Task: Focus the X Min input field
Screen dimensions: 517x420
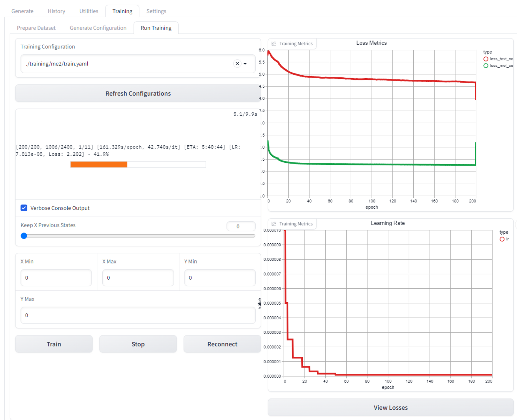Action: point(56,278)
